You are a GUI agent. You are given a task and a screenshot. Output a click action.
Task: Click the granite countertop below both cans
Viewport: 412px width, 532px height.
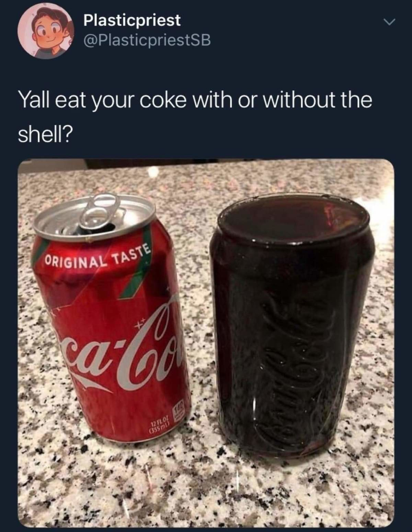click(206, 487)
